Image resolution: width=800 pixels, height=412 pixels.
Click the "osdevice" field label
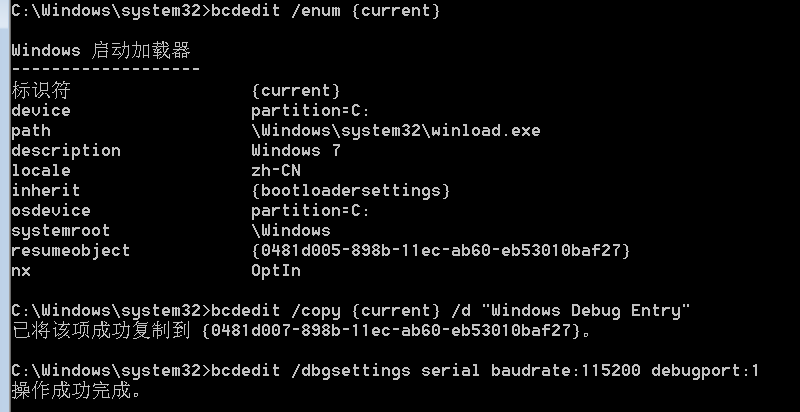pyautogui.click(x=50, y=211)
